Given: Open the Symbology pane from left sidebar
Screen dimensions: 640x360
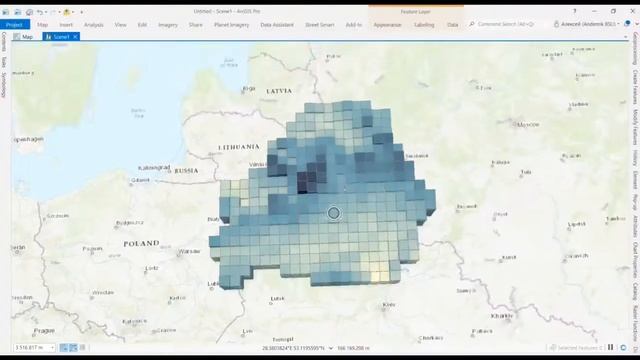Looking at the screenshot, I should (x=4, y=85).
